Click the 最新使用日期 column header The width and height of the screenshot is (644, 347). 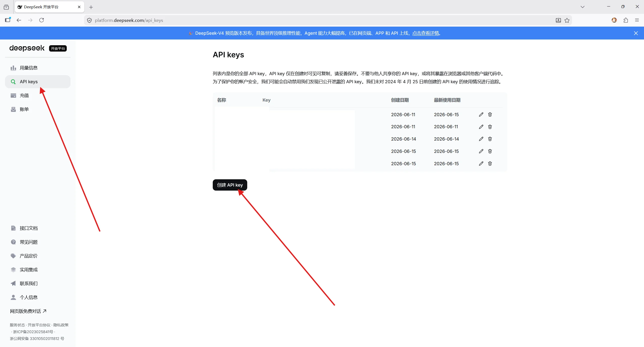click(x=447, y=100)
